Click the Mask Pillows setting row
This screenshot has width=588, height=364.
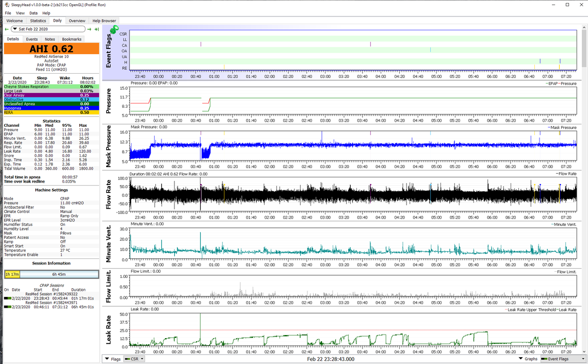pos(52,233)
